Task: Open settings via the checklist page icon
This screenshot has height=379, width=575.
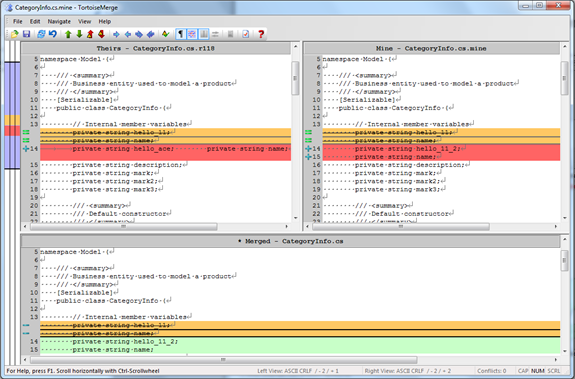Action: 246,34
